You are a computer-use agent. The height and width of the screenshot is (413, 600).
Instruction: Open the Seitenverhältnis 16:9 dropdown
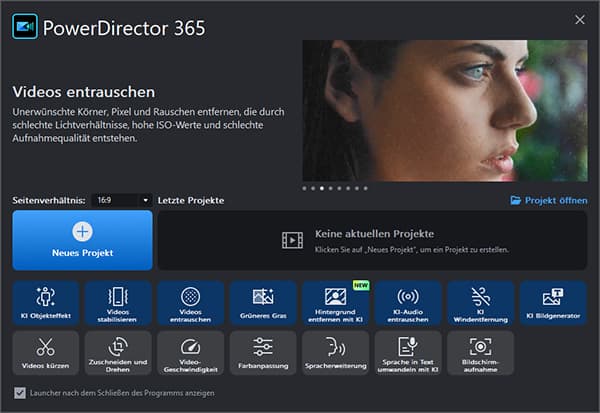point(121,200)
